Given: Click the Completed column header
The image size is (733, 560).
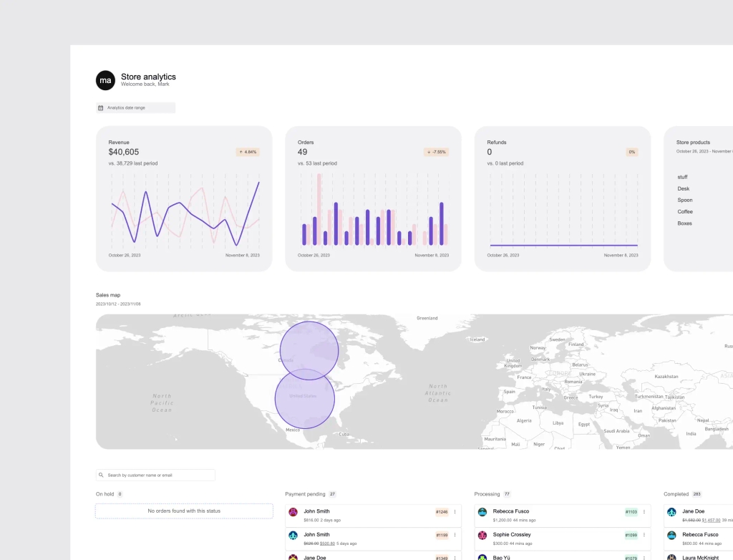Looking at the screenshot, I should click(676, 494).
